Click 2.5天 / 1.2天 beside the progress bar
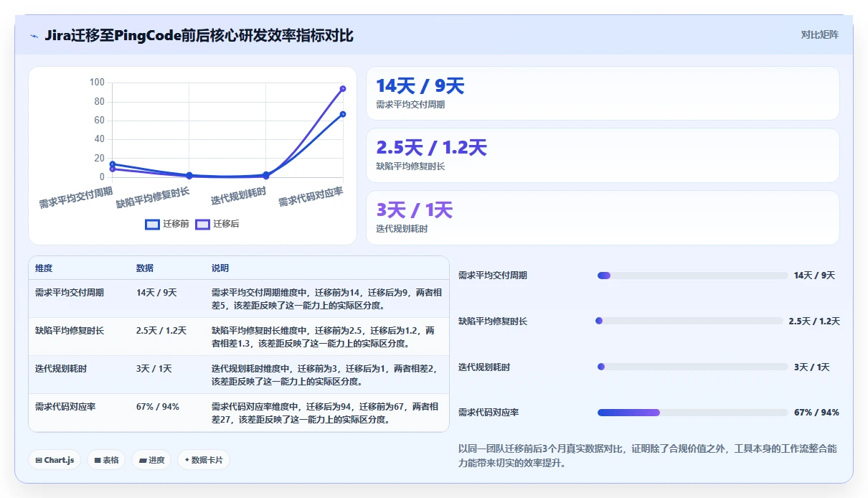This screenshot has width=868, height=498. pyautogui.click(x=814, y=321)
